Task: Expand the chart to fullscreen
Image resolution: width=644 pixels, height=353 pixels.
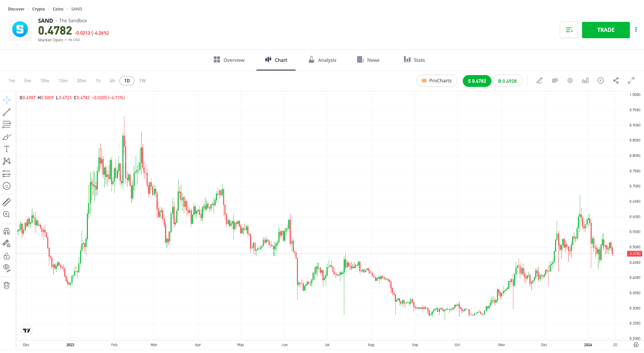Action: click(631, 81)
